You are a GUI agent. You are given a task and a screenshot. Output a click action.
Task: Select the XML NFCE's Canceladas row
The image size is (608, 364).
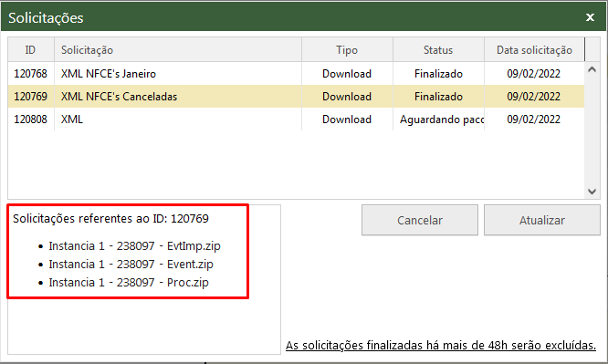tap(297, 97)
